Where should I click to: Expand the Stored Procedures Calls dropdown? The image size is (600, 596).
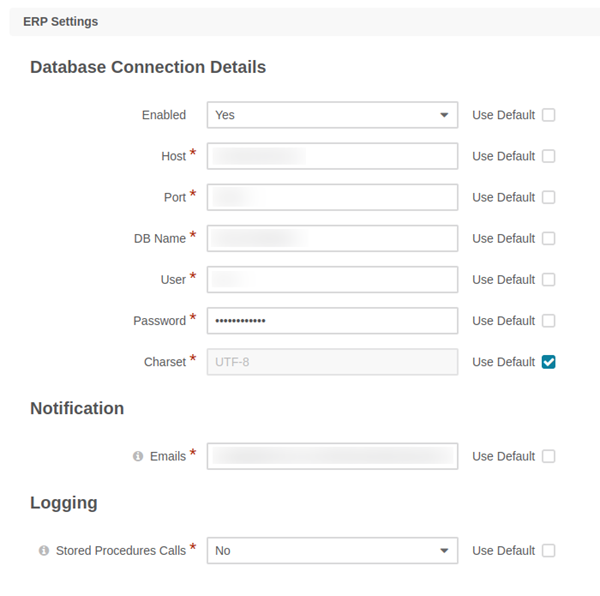332,550
